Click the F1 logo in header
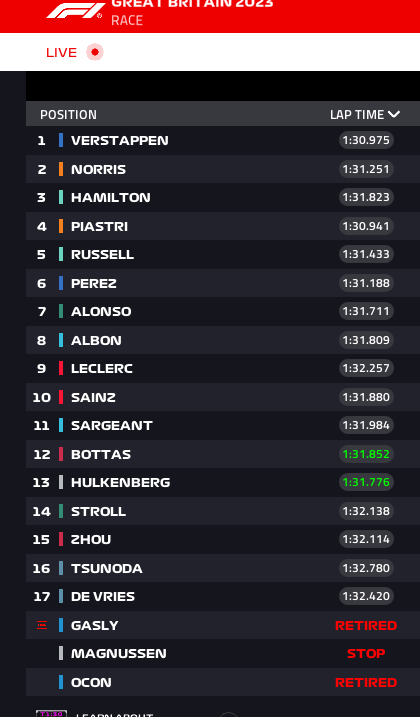 coord(75,10)
